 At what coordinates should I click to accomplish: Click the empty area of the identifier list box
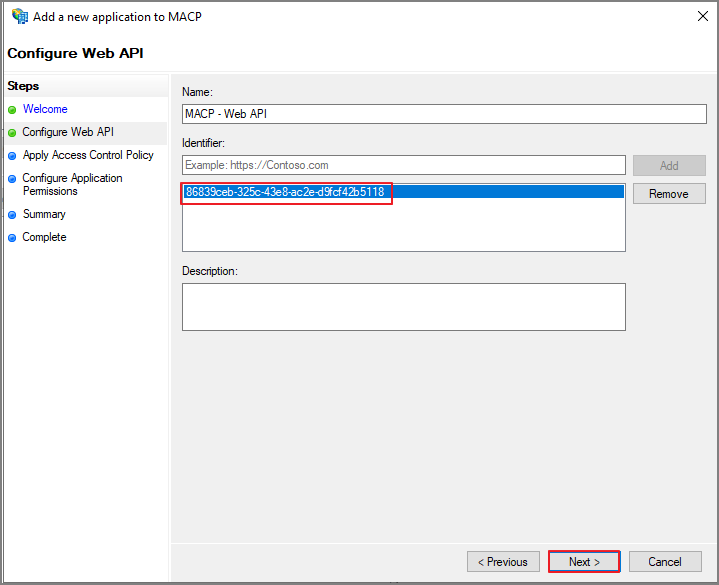click(x=404, y=225)
